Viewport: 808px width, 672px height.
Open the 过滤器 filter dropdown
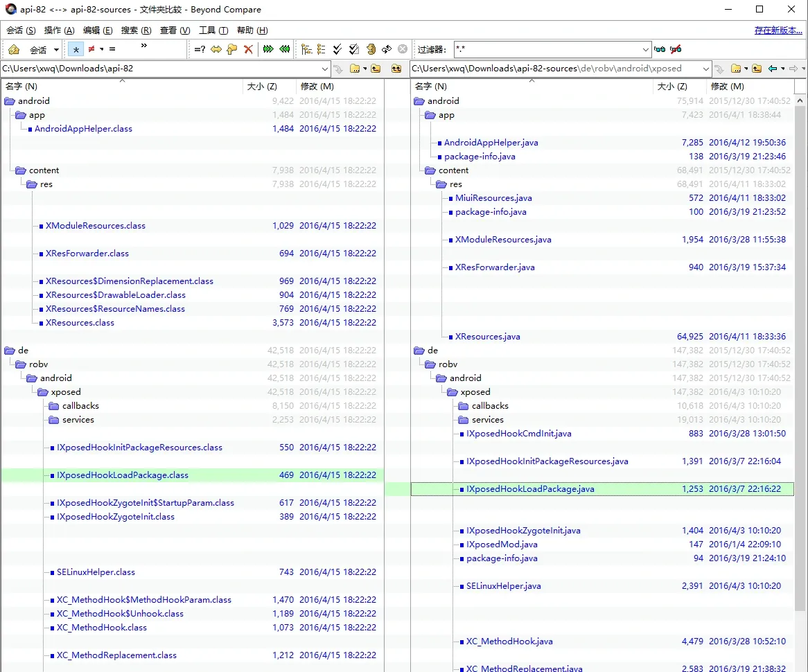(645, 49)
